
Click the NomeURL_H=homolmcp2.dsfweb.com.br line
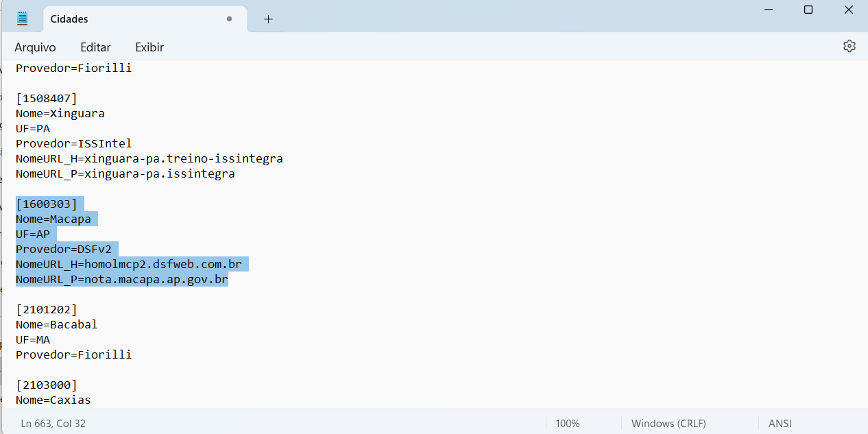coord(129,264)
